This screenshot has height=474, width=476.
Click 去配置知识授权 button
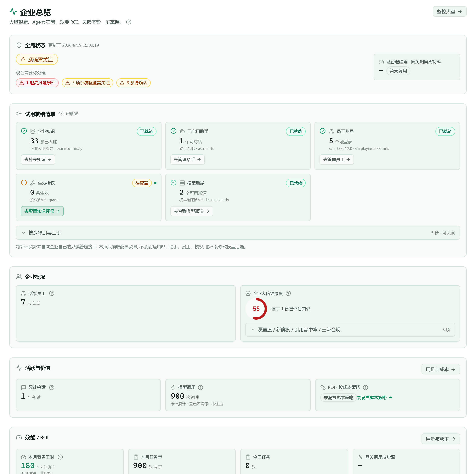(x=42, y=211)
